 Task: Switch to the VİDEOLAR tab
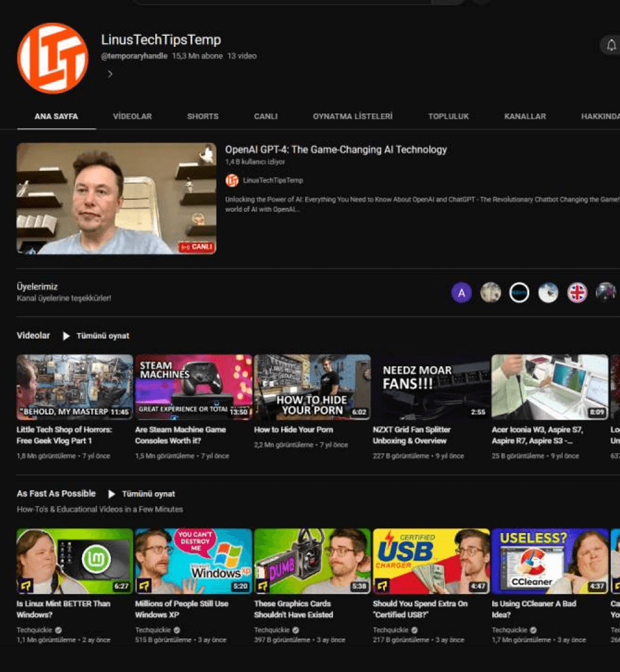pos(132,116)
